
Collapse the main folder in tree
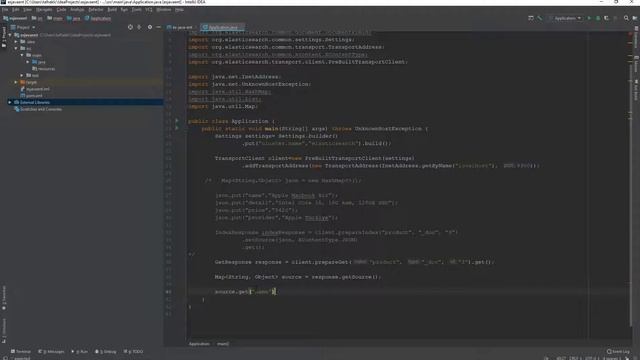(22, 55)
